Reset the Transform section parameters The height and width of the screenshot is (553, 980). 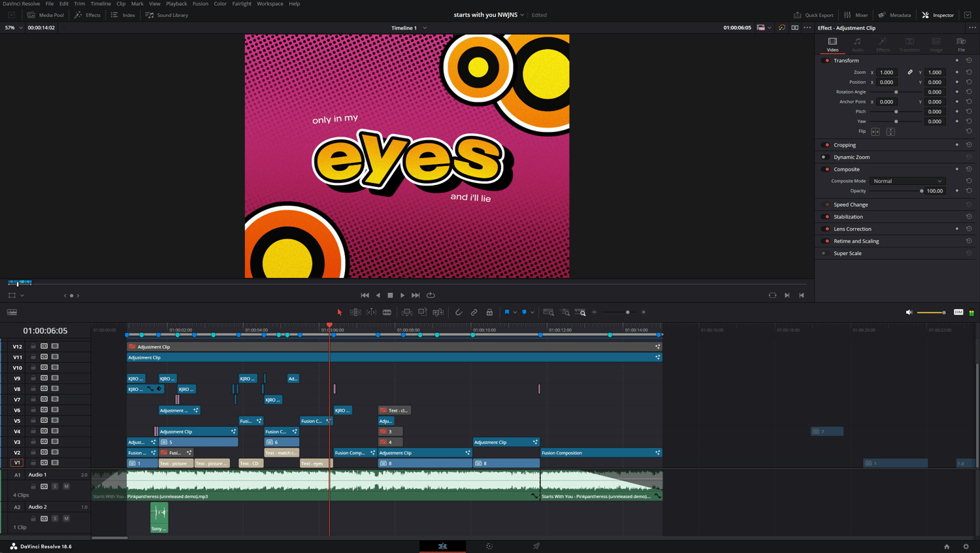pos(969,60)
